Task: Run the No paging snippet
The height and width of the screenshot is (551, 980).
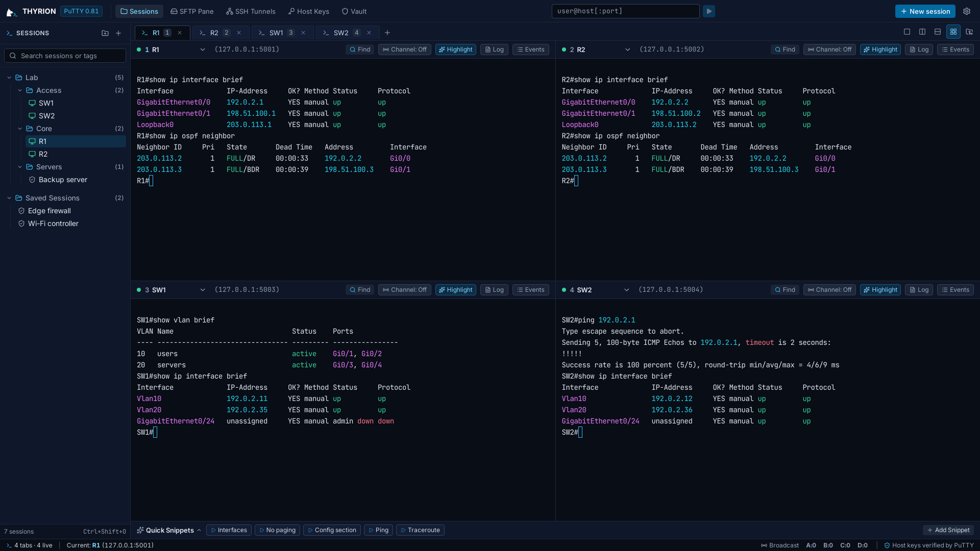Action: [277, 530]
